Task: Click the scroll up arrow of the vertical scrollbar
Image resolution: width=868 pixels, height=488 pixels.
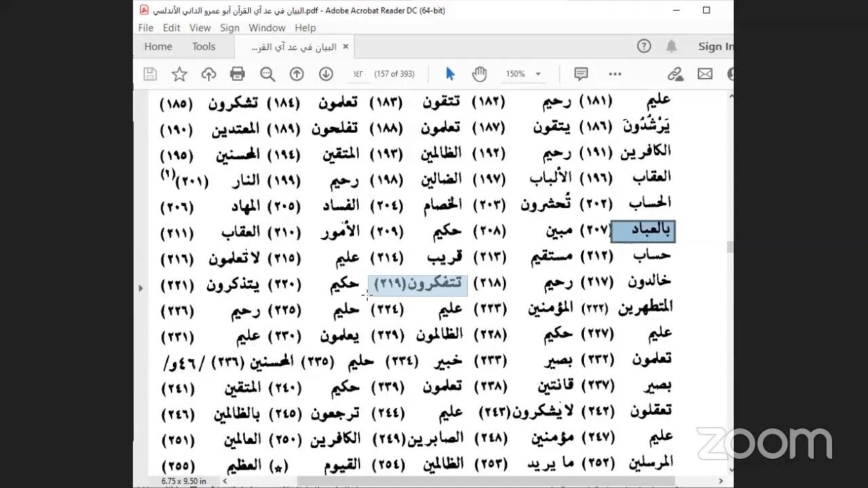Action: 730,96
